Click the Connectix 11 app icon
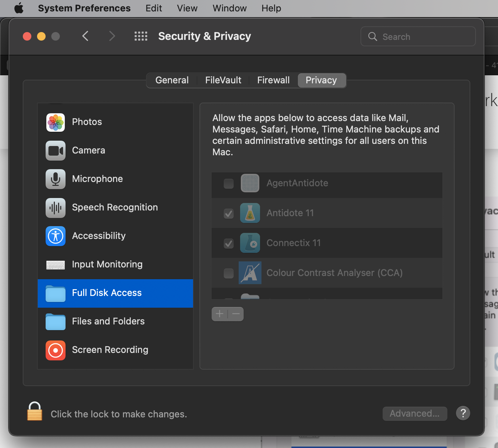498x448 pixels. click(250, 243)
